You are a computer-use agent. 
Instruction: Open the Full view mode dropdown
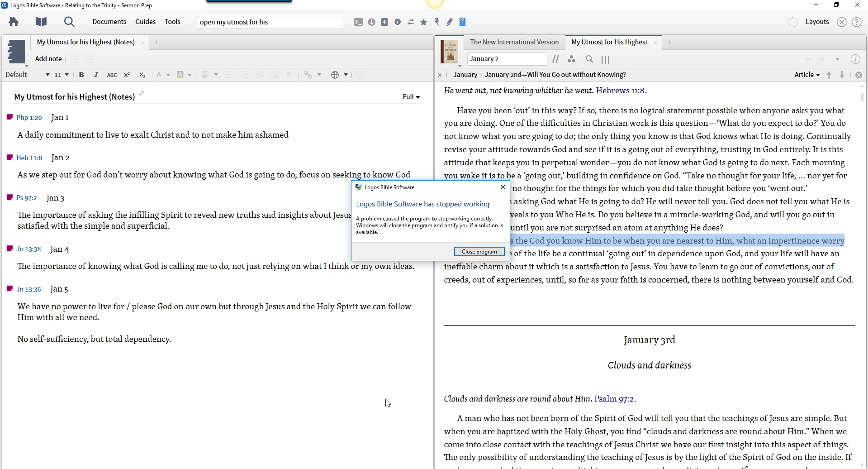tap(411, 97)
